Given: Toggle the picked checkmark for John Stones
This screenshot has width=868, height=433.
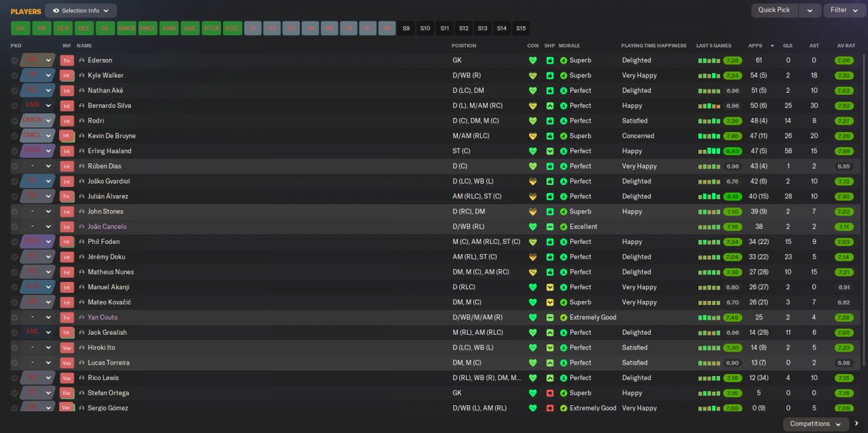Looking at the screenshot, I should (15, 211).
